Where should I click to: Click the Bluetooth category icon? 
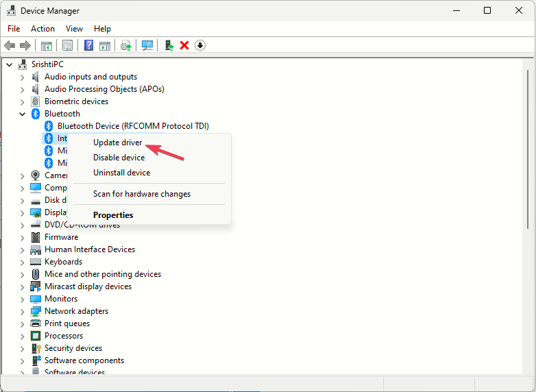point(36,114)
